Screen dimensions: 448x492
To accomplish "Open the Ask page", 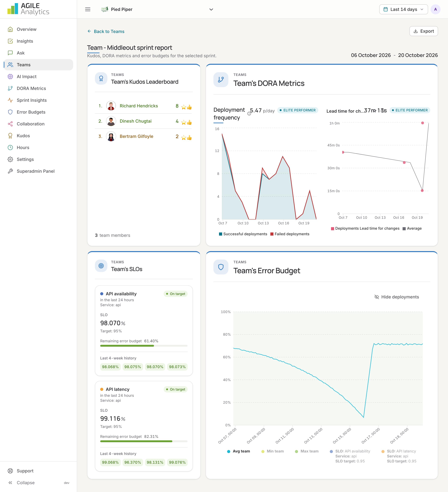I will (x=39, y=53).
